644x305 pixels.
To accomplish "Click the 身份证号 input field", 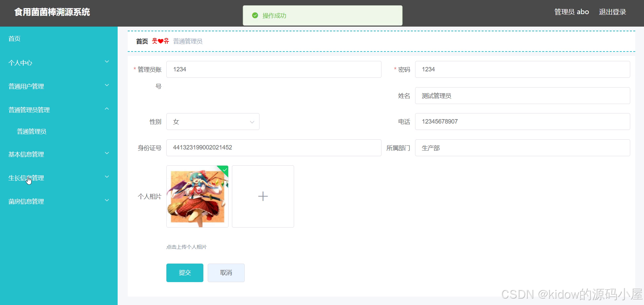I will (274, 148).
